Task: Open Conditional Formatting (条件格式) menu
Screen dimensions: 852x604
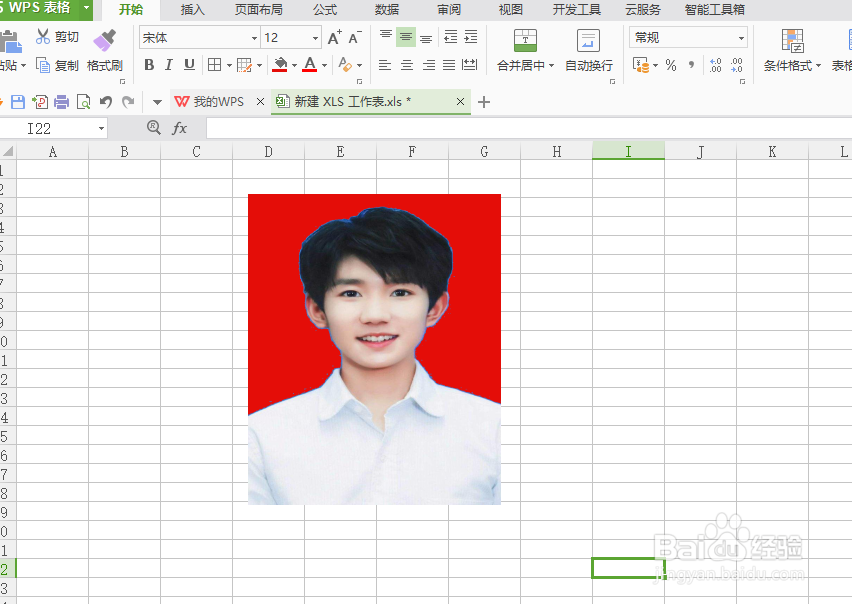Action: tap(792, 51)
